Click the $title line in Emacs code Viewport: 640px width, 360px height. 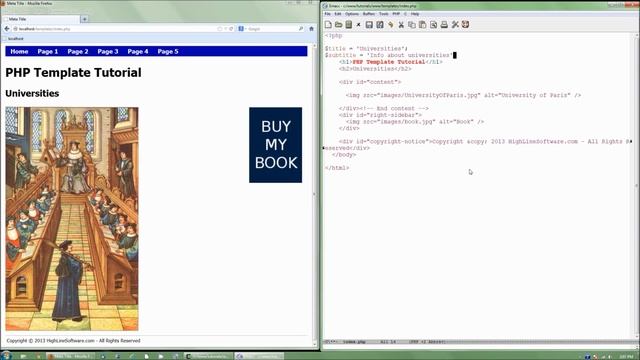366,49
